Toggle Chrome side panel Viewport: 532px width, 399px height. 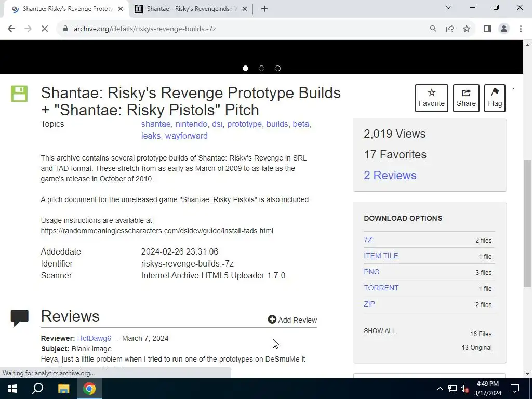tap(487, 29)
